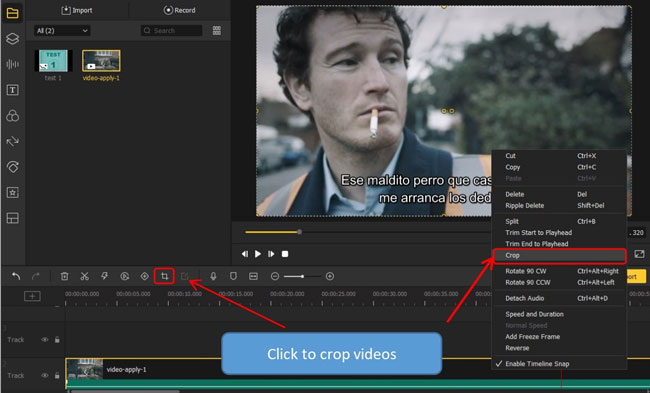The height and width of the screenshot is (393, 650).
Task: Click the keyframe diamond icon in toolbar
Action: point(144,276)
